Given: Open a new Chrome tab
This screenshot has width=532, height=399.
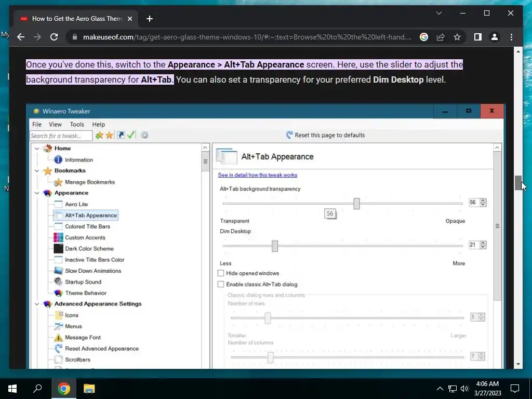Looking at the screenshot, I should 150,19.
